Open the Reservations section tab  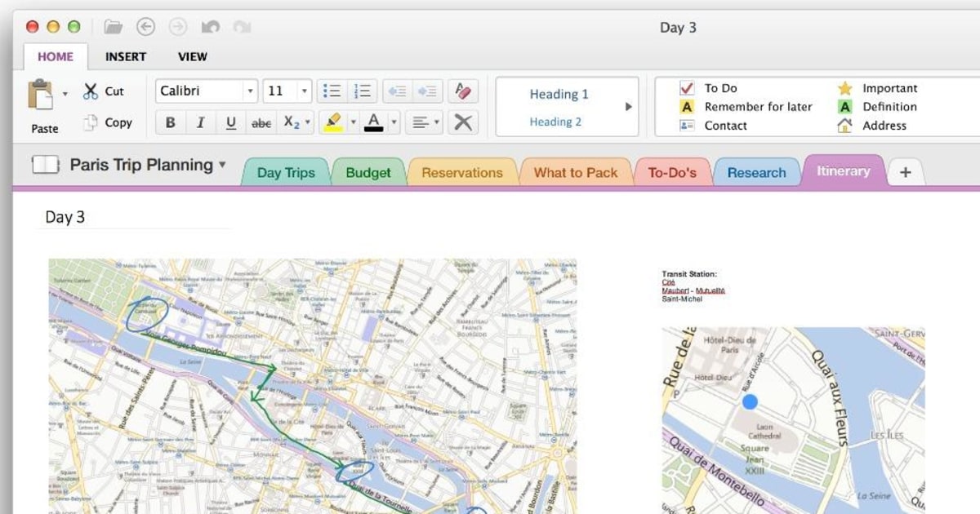click(462, 172)
